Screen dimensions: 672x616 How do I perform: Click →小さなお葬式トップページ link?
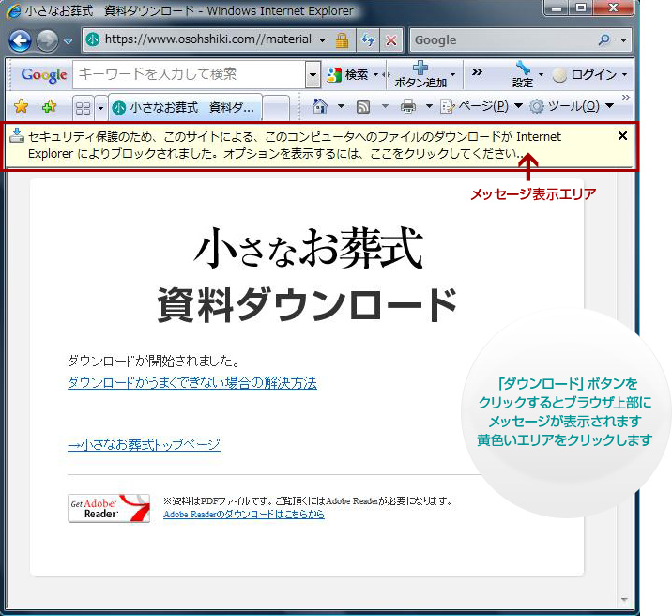[144, 444]
